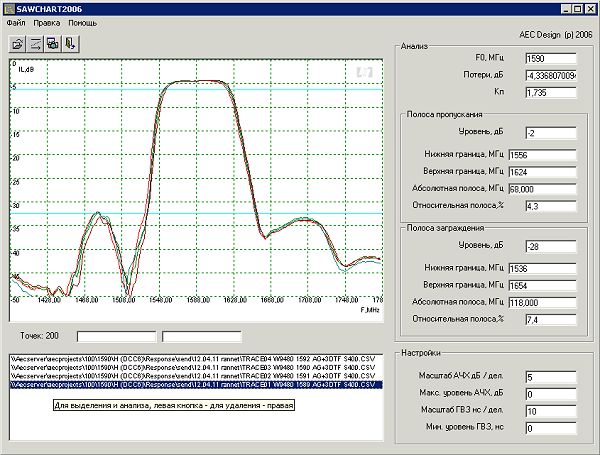600x455 pixels.
Task: Click the Кп field showing 1,735
Action: coord(549,92)
